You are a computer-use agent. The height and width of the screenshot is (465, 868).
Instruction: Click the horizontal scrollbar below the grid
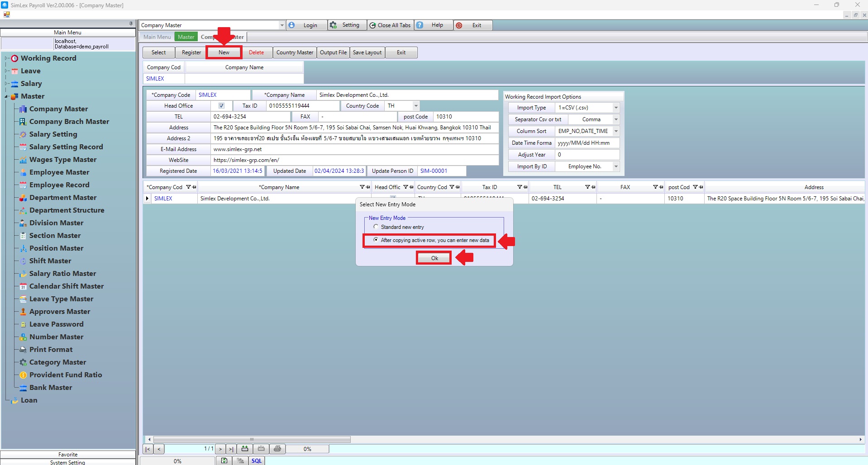click(252, 439)
